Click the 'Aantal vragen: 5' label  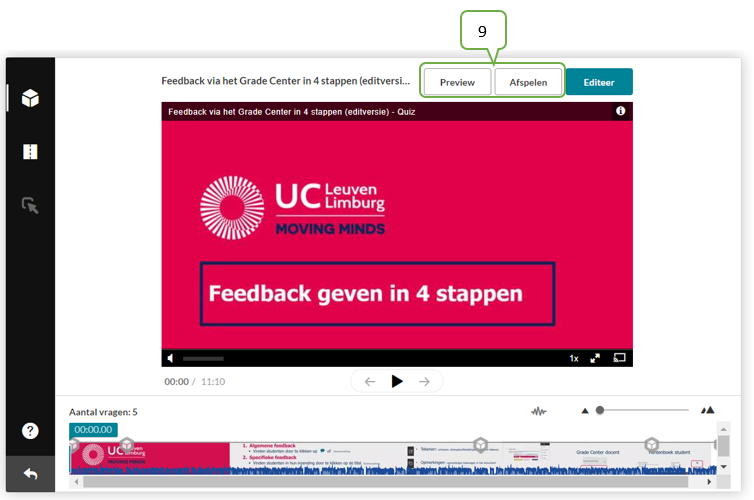(103, 412)
